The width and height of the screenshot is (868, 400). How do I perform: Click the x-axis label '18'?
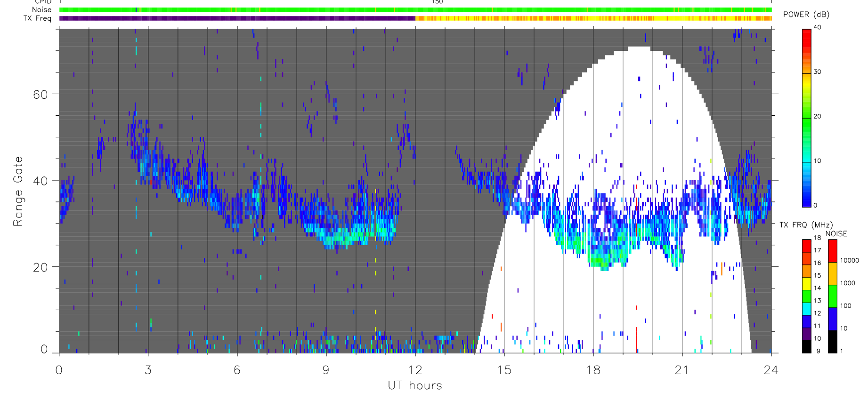click(x=593, y=370)
